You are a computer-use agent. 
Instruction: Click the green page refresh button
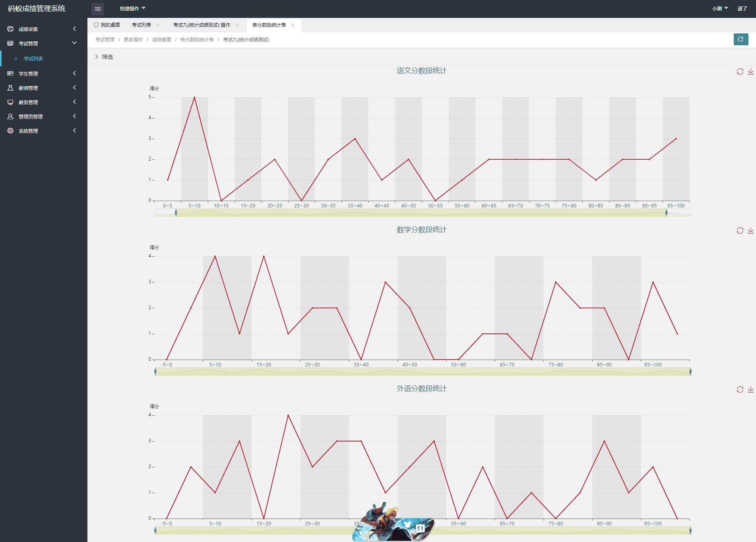740,39
